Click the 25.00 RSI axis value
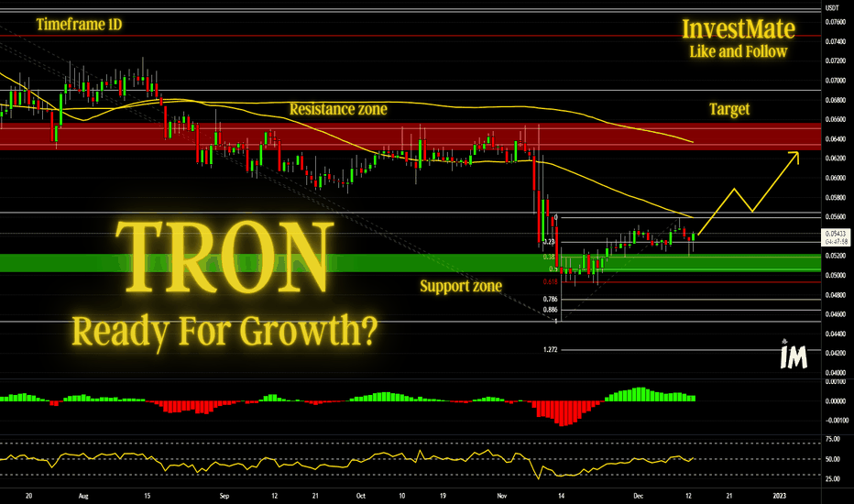 pyautogui.click(x=832, y=479)
